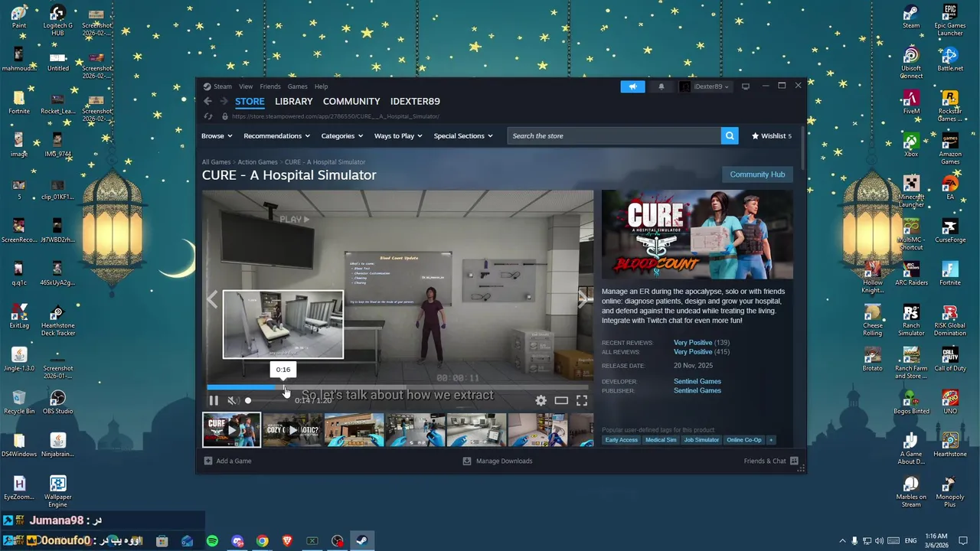Viewport: 980px width, 551px height.
Task: Open Friends & Chat
Action: [x=771, y=461]
